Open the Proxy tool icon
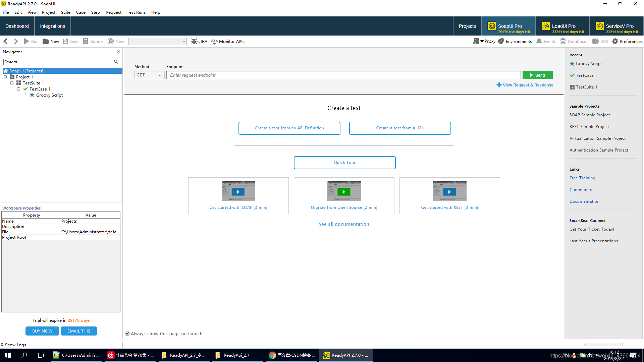Image resolution: width=644 pixels, height=362 pixels. (476, 41)
